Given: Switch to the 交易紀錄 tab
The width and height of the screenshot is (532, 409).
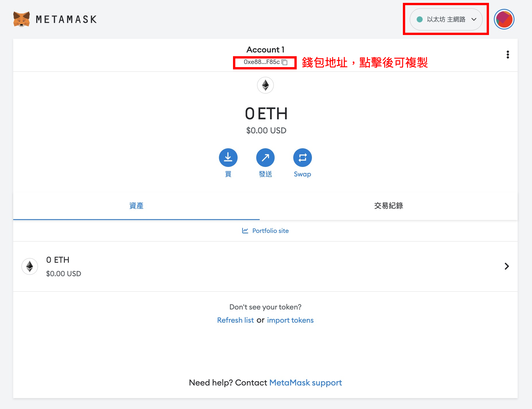Looking at the screenshot, I should click(x=389, y=206).
